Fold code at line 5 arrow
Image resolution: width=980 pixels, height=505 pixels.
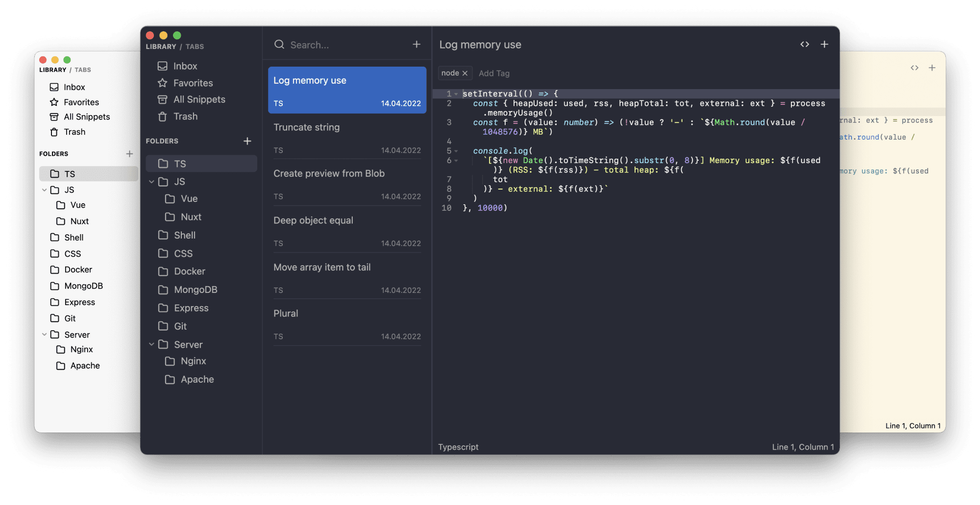(456, 151)
